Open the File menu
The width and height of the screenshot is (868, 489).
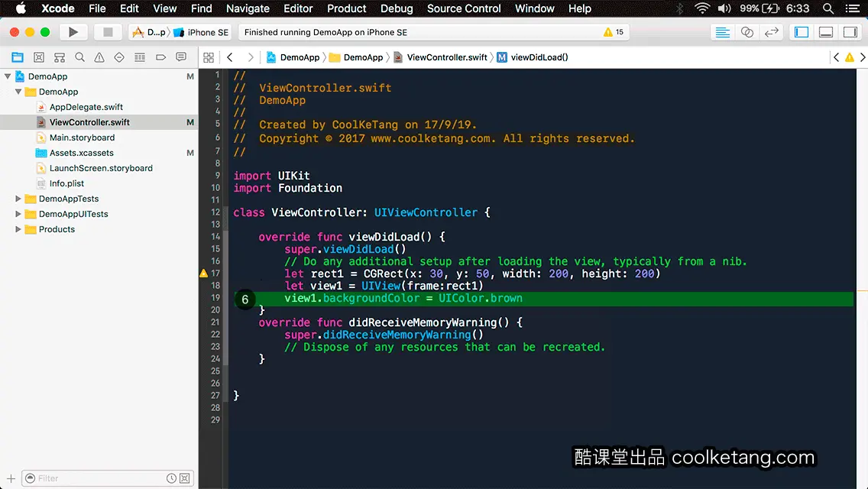97,8
